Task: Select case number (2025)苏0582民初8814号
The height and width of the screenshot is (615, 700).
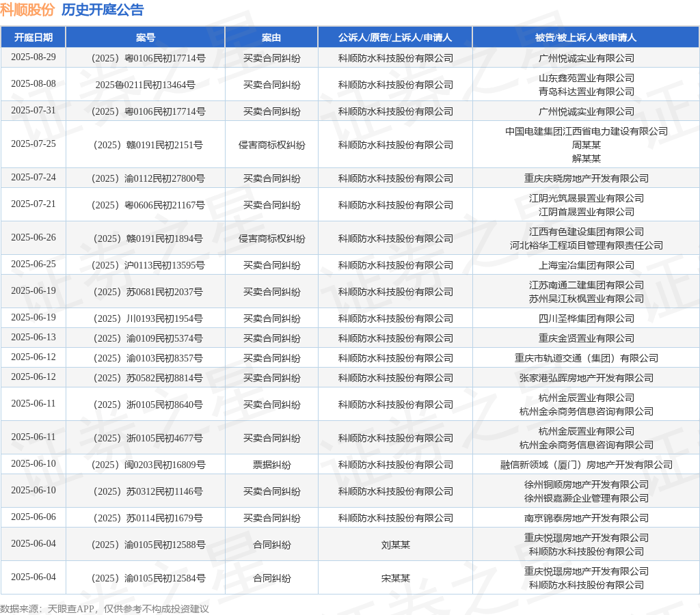Action: click(x=148, y=378)
